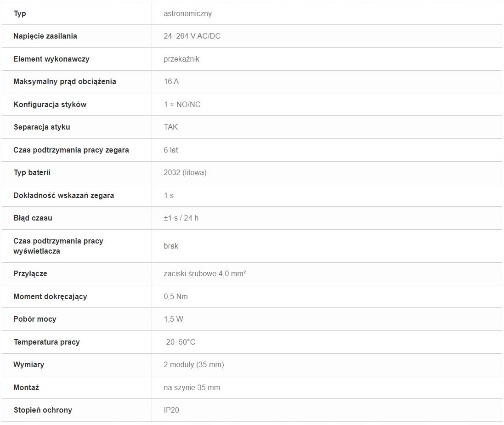Click the '1 × NO/NC' contacts value
The height and width of the screenshot is (425, 504).
click(x=182, y=104)
